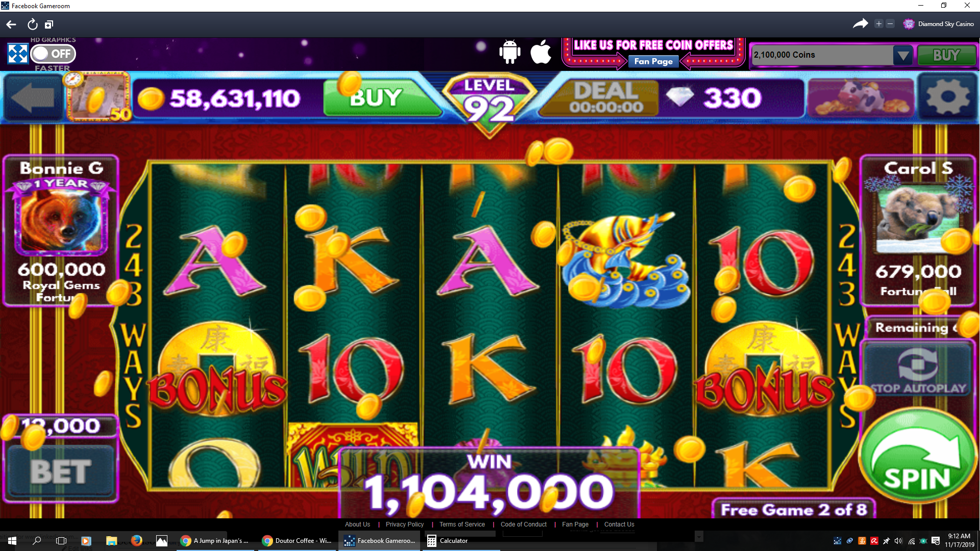Click the game's back arrow button
This screenshot has width=980, height=551.
pyautogui.click(x=32, y=97)
